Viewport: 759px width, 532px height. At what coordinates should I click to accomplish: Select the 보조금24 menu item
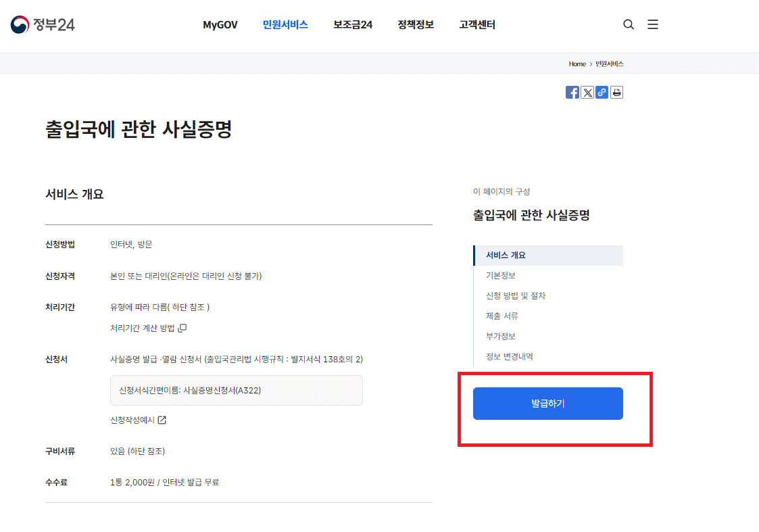click(x=352, y=24)
